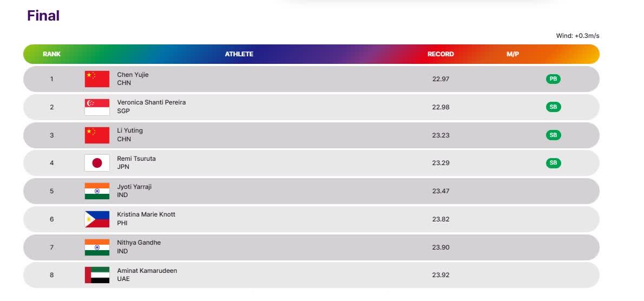
Task: Click Philippines flag beside Kristina Marie Knott
Action: [97, 219]
